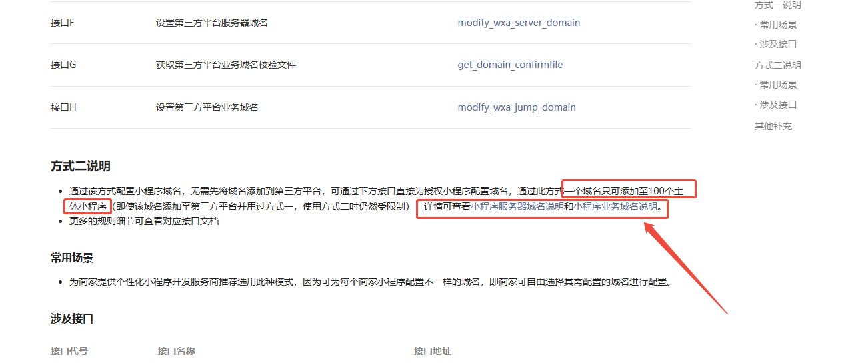Viewport: 868px width, 363px height.
Task: Click the 接口地址 column header
Action: pos(433,351)
